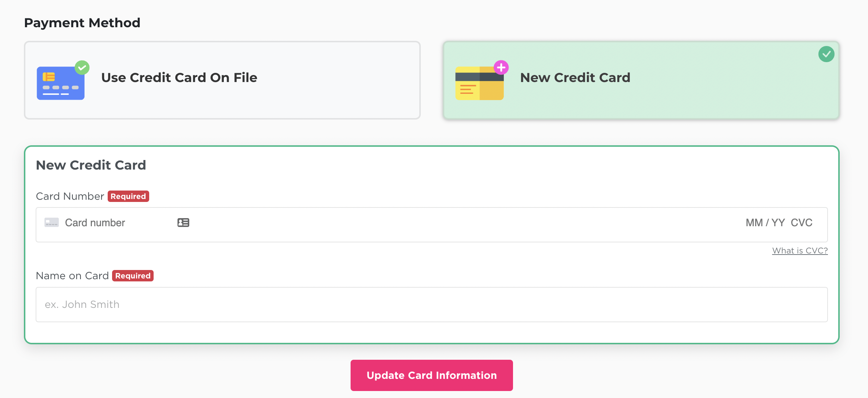Screen dimensions: 868x398
Task: Focus the CVC field
Action: [801, 223]
